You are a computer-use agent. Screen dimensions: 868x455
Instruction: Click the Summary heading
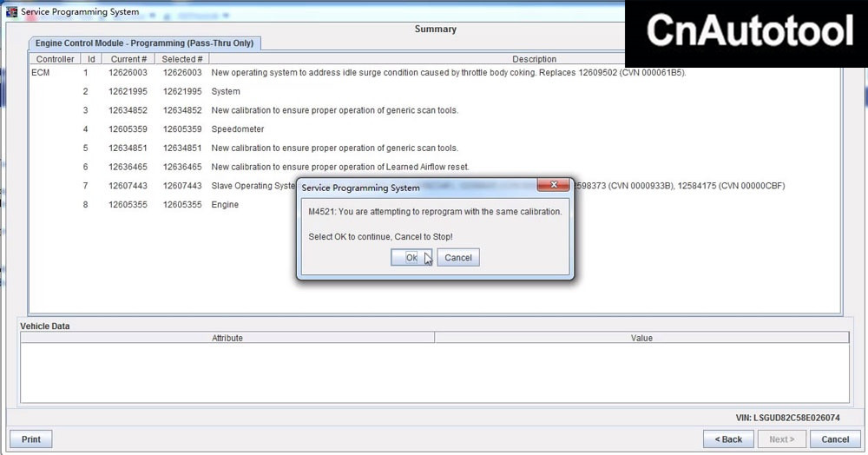click(x=436, y=29)
